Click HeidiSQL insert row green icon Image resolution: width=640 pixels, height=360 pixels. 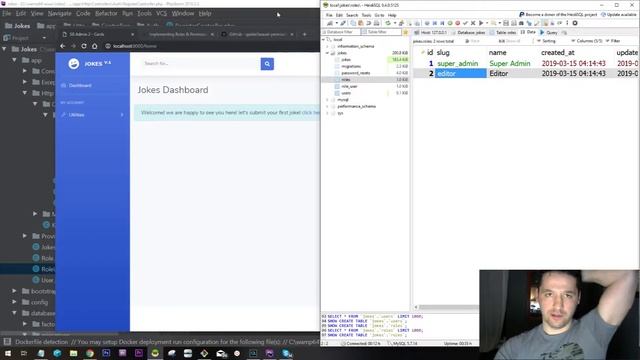(450, 23)
